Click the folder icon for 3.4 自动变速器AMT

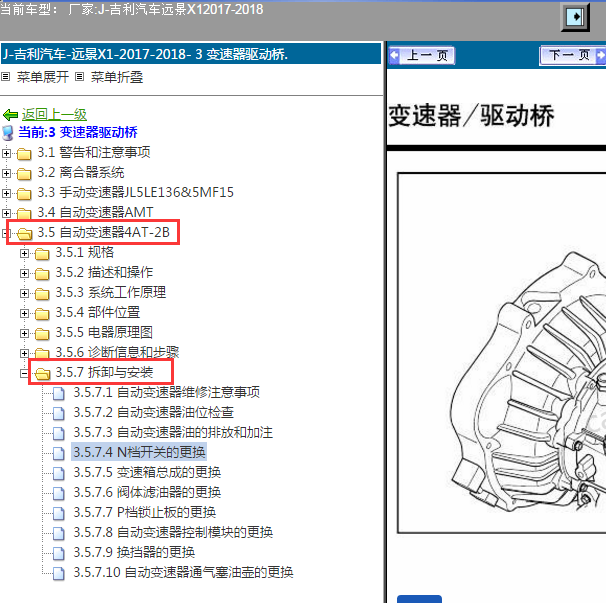pos(24,213)
